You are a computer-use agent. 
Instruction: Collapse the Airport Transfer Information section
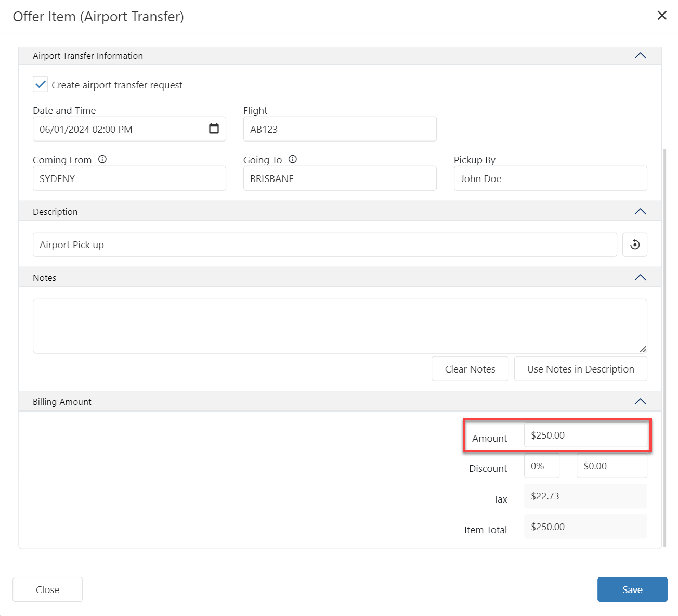640,56
